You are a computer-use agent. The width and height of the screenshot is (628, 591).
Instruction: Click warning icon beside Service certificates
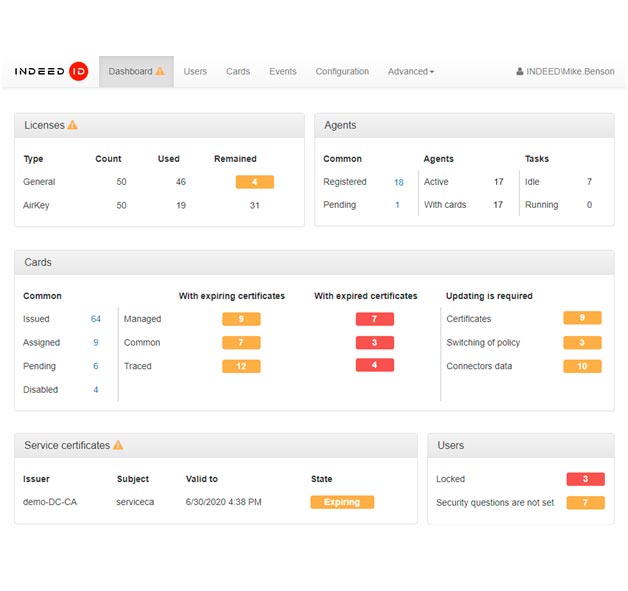click(118, 445)
